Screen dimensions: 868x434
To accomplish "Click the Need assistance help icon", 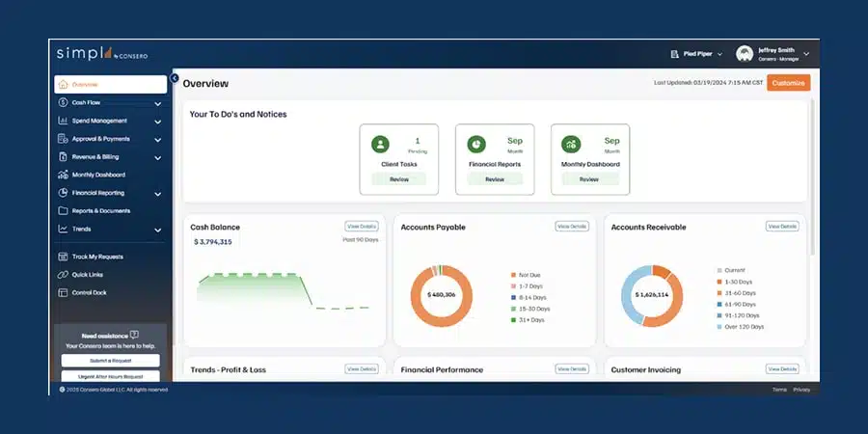I will tap(134, 335).
